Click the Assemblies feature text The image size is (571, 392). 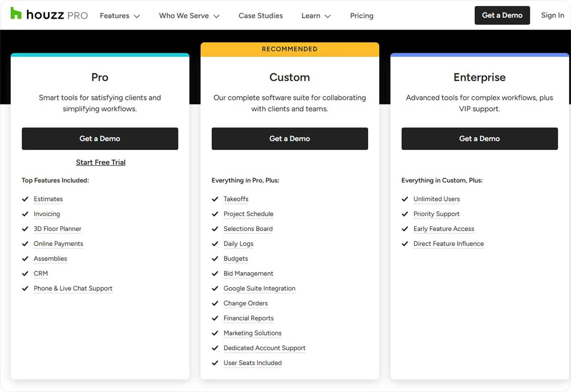click(50, 258)
